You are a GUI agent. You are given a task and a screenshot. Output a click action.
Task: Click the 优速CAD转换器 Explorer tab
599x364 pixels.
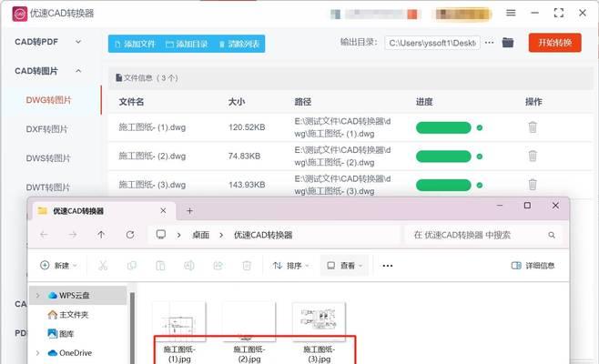click(x=103, y=211)
